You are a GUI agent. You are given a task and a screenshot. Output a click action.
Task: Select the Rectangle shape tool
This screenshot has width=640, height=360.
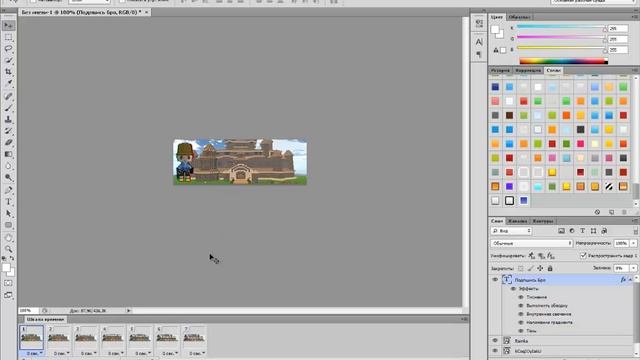(8, 225)
